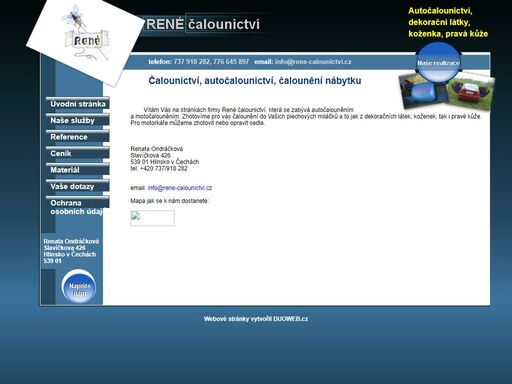Open the Úvodní stránka menu item
512x384 pixels.
[78, 103]
